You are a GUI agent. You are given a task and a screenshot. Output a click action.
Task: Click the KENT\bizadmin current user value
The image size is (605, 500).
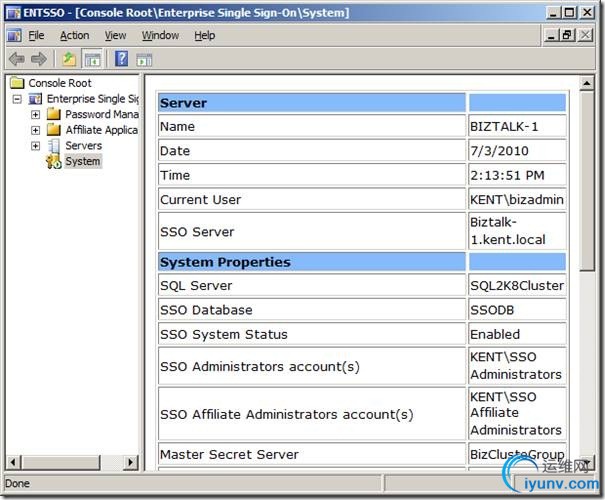pyautogui.click(x=517, y=200)
